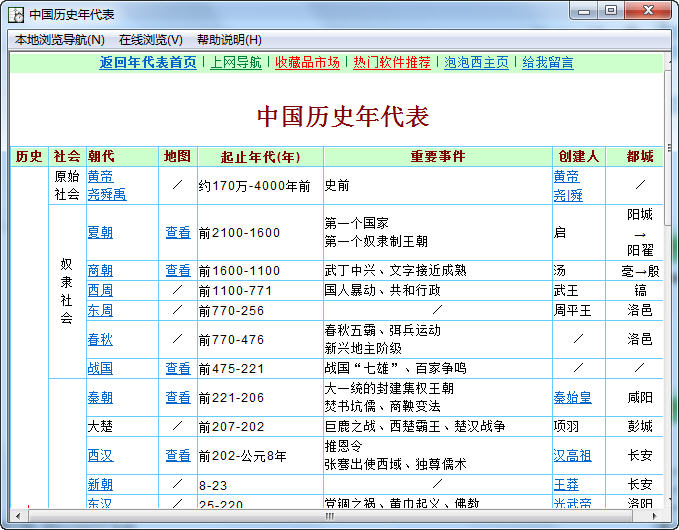Select founder text 周平王
This screenshot has width=679, height=530.
coord(572,310)
